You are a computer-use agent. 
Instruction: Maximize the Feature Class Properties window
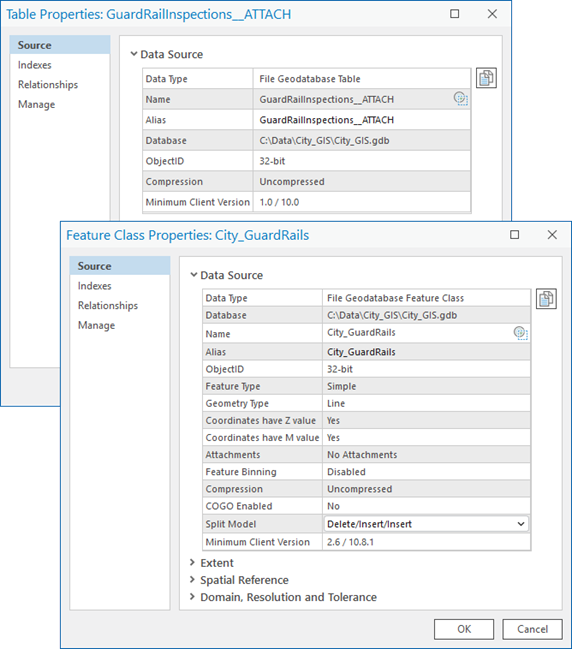pyautogui.click(x=514, y=235)
